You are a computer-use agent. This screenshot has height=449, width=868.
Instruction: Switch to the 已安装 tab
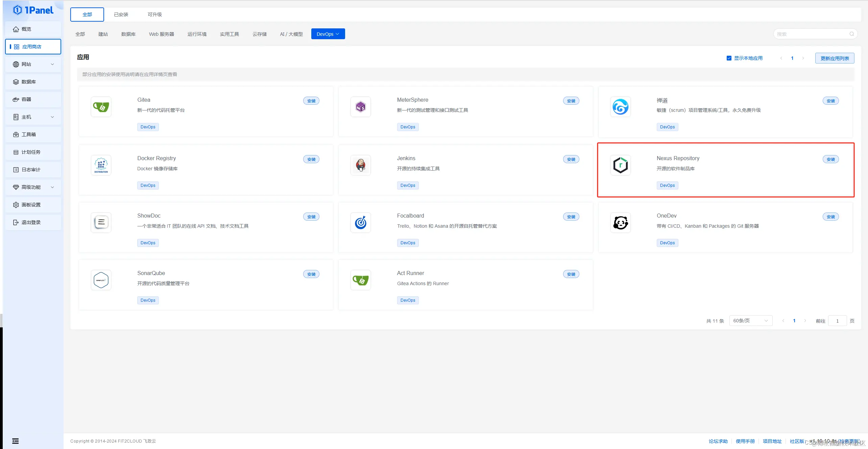click(121, 15)
